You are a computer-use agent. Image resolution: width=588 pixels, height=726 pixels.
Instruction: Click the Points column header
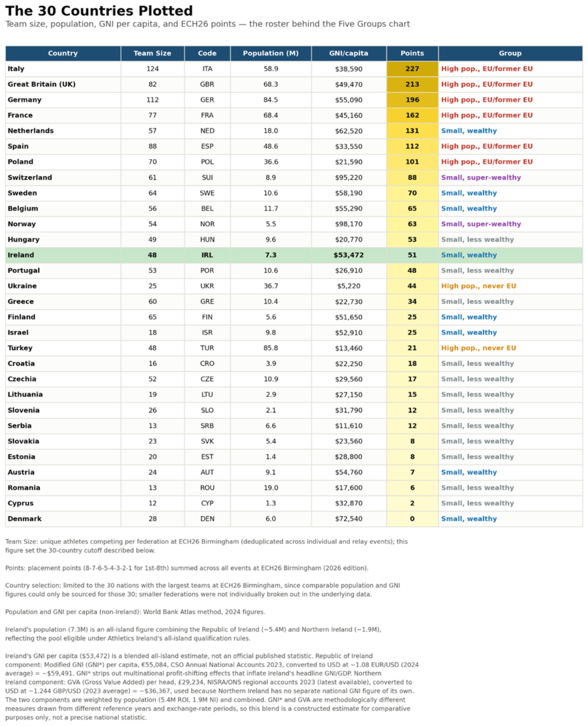pos(412,54)
